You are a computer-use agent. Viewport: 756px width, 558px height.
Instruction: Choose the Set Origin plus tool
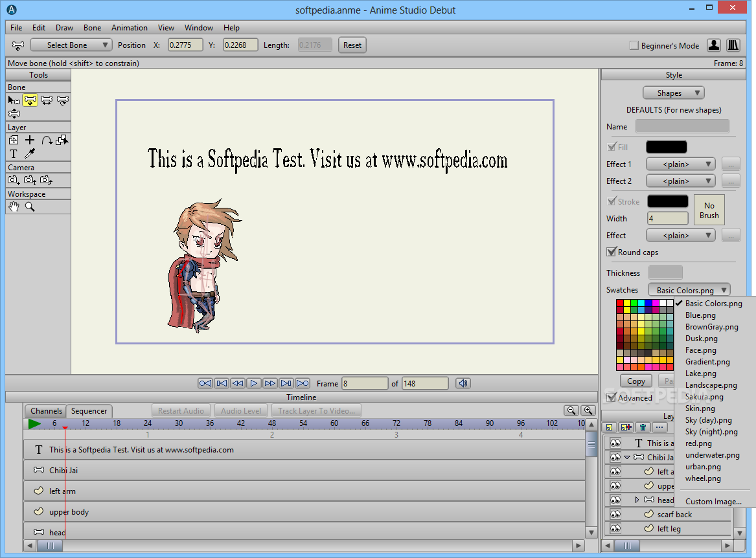point(30,140)
